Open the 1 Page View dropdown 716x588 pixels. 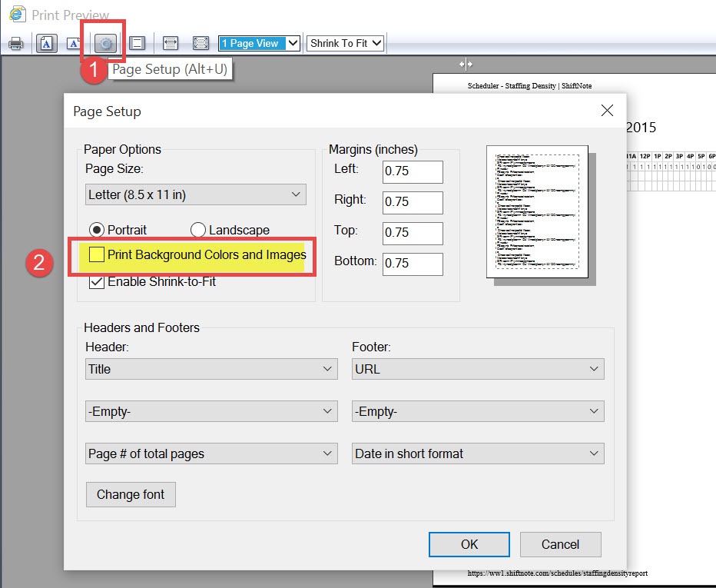point(258,43)
